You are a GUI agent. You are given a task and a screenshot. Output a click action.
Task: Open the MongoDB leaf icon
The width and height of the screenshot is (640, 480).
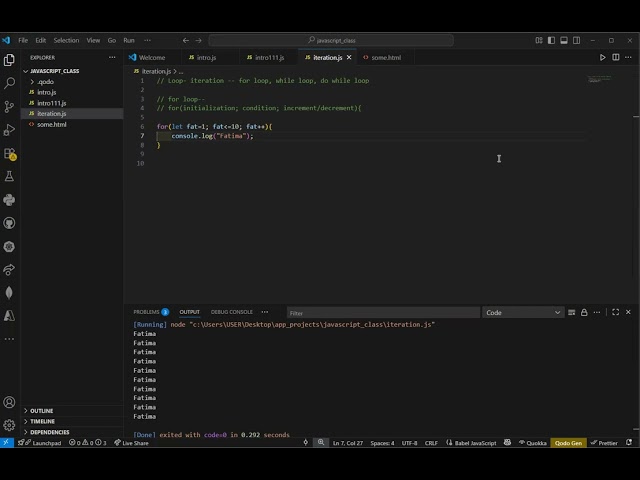[9, 293]
